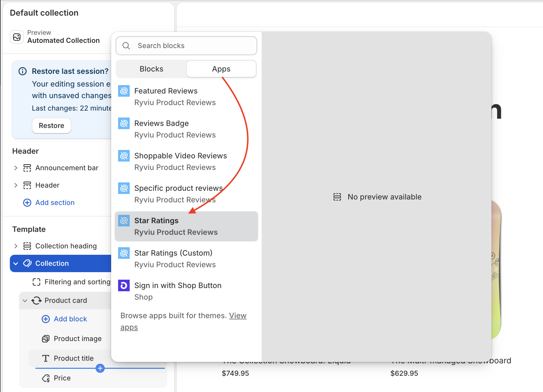543x392 pixels.
Task: Click the Default collection title
Action: 44,13
